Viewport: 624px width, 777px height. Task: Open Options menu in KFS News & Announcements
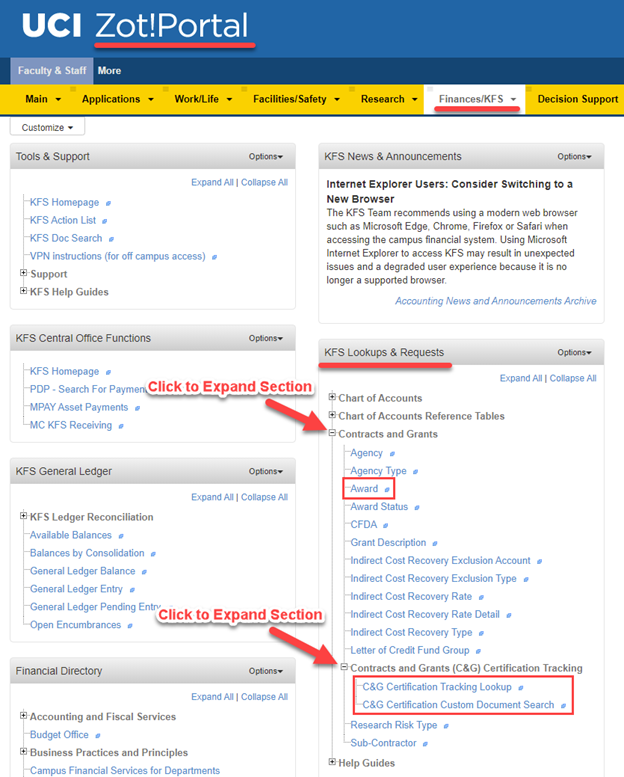pyautogui.click(x=574, y=157)
